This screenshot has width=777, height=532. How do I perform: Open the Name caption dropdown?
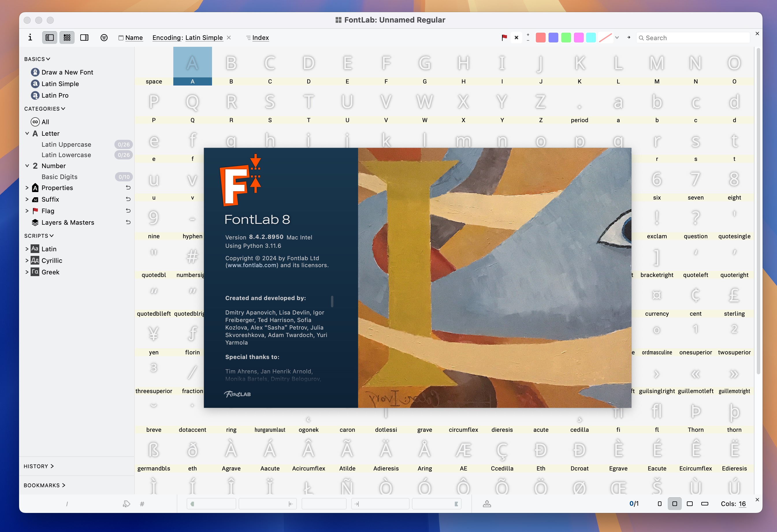coord(131,38)
